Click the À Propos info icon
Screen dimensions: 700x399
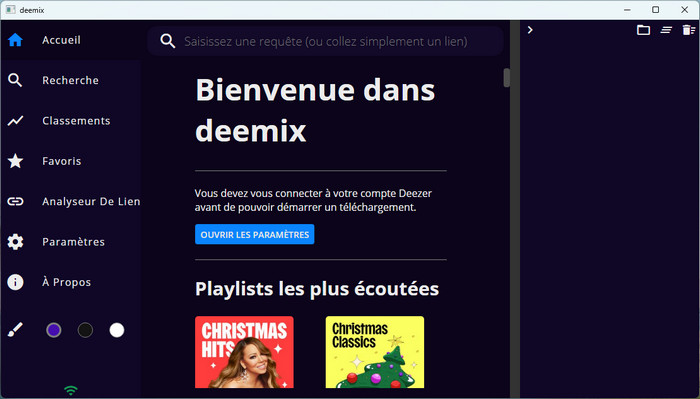click(x=15, y=282)
